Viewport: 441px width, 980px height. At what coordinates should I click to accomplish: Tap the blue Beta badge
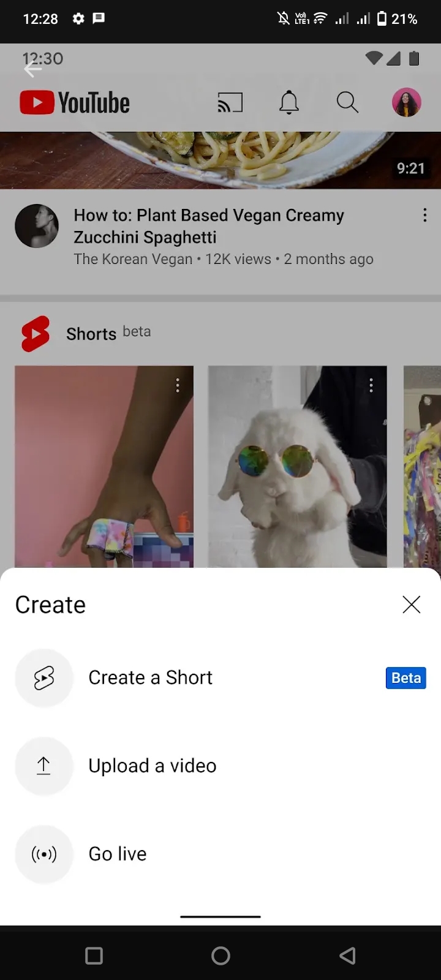[x=406, y=678]
